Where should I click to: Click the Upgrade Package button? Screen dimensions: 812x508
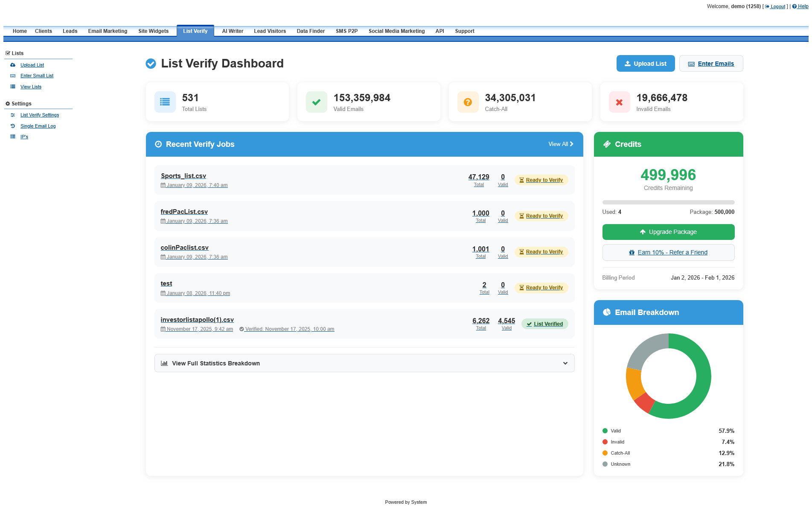(669, 232)
